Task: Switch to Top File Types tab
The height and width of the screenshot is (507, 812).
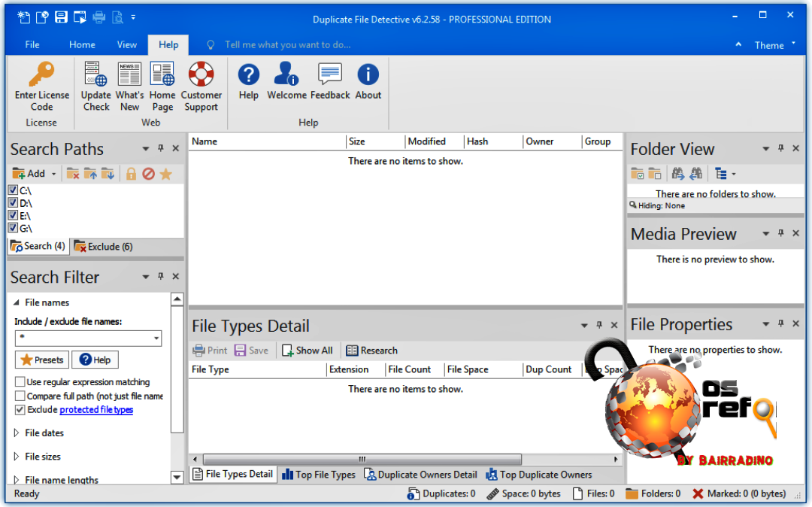Action: [319, 475]
